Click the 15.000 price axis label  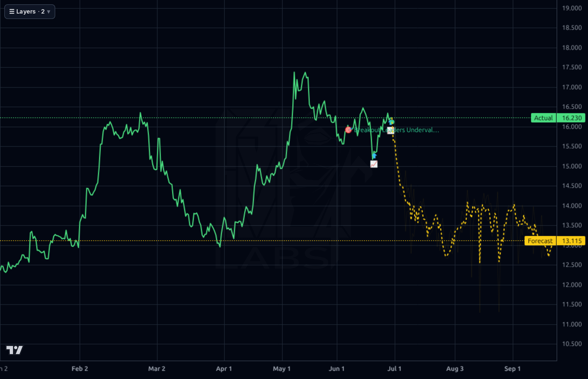572,166
